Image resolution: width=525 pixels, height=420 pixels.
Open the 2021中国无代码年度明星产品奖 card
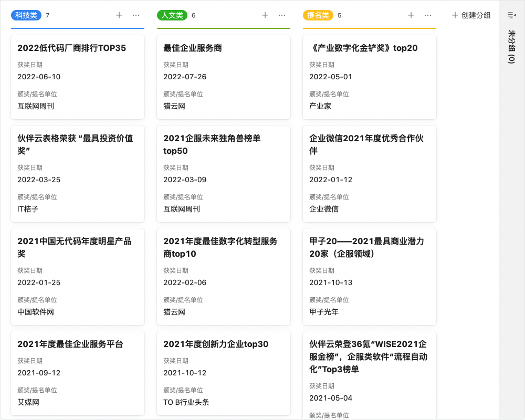click(x=77, y=276)
